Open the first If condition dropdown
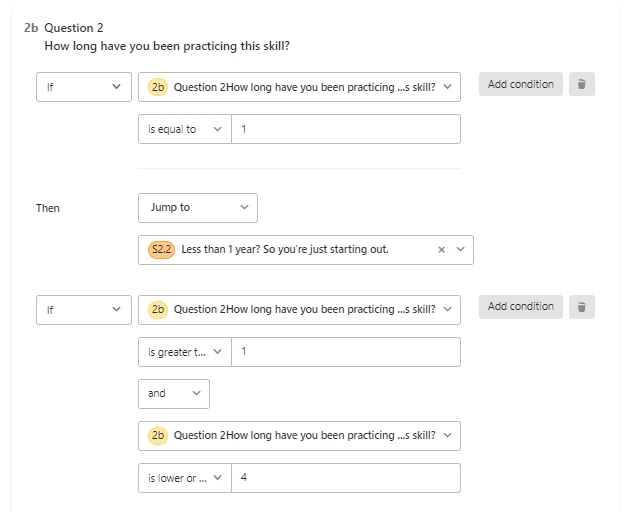Image resolution: width=623 pixels, height=512 pixels. 84,87
